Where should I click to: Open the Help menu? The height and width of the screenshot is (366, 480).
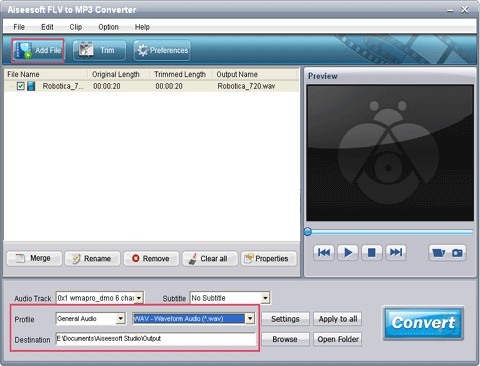(142, 27)
